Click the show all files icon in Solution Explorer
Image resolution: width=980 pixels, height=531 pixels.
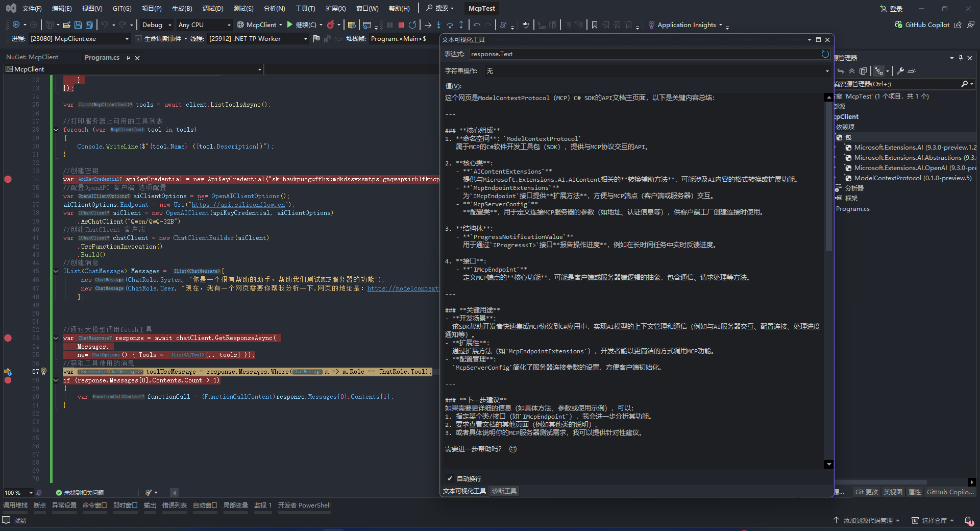[x=863, y=71]
